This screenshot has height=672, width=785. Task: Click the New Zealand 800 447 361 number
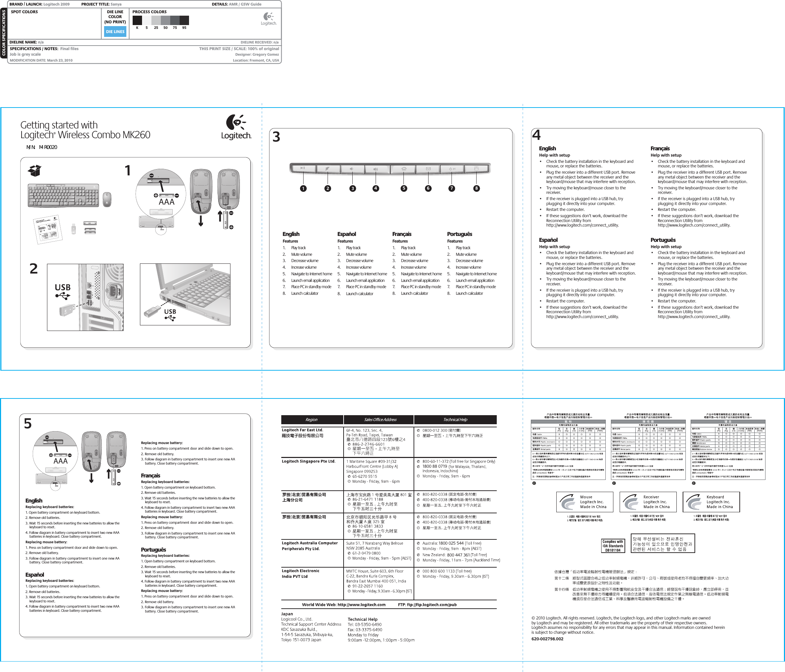(455, 555)
